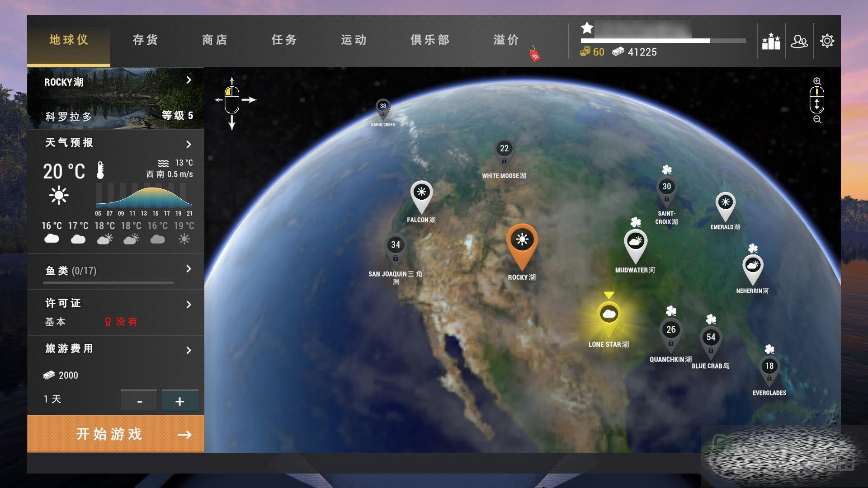
Task: Select locked Kaniq Creek pin 38
Action: 383,110
